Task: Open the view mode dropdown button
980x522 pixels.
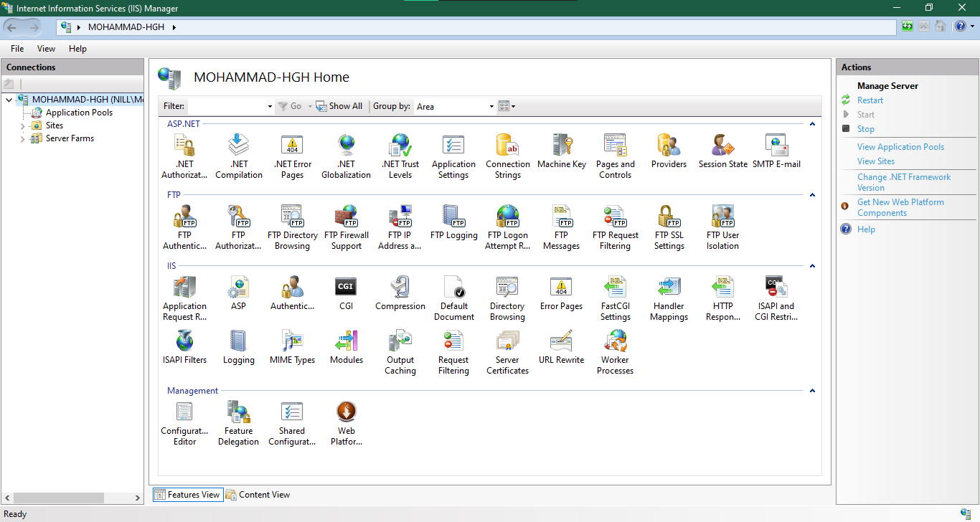Action: tap(507, 106)
